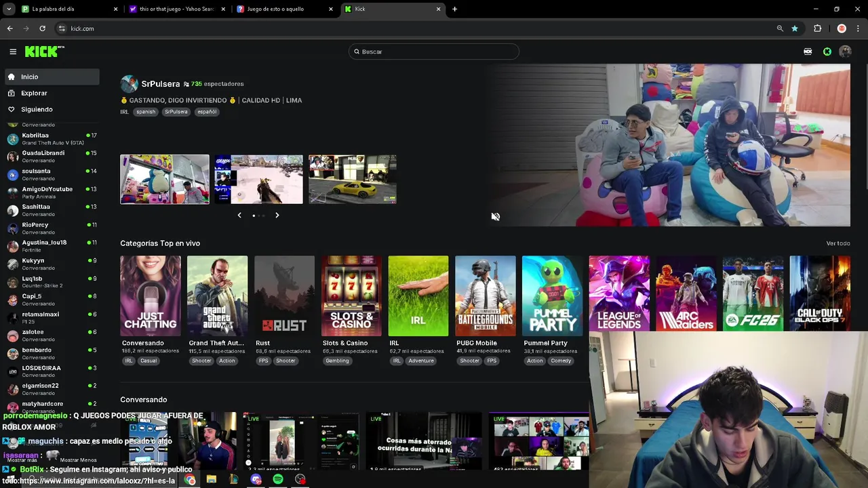Open SrPulsera channel name link
Viewport: 868px width, 488px height.
tap(161, 84)
